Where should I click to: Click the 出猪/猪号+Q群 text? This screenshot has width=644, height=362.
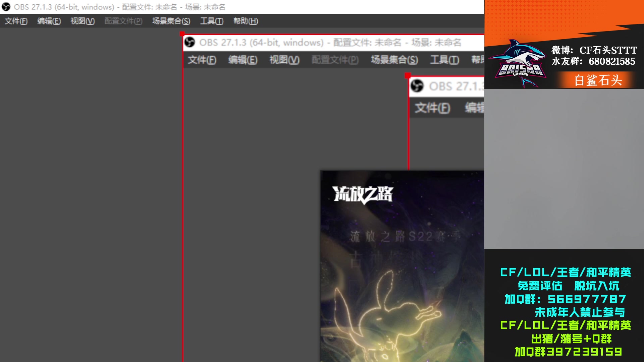coord(572,339)
